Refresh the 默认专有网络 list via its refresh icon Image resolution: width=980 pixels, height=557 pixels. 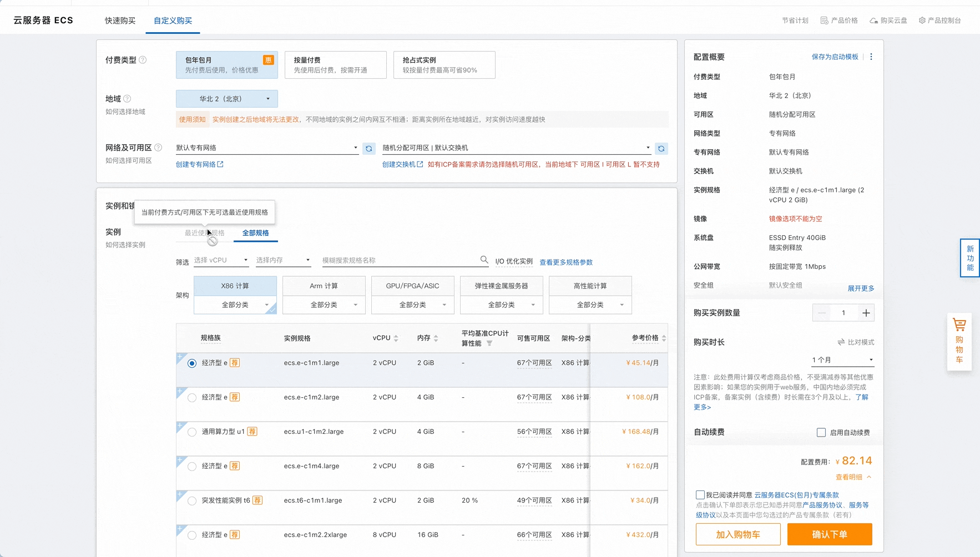[368, 148]
